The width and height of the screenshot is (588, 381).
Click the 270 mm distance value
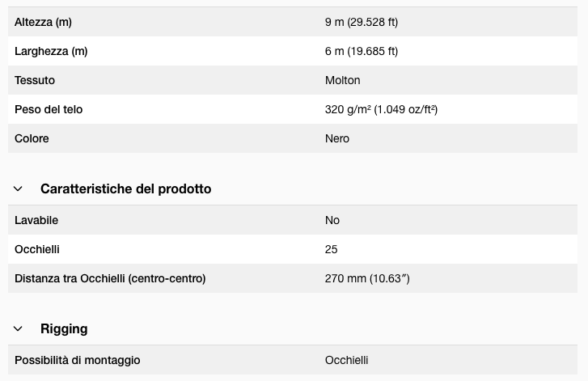coord(367,278)
